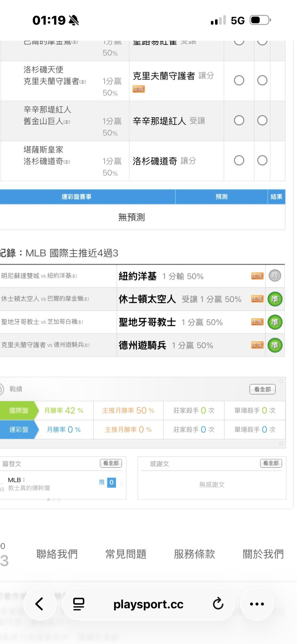The image size is (297, 644).
Task: Tap the playsport.cc address bar
Action: point(148,604)
